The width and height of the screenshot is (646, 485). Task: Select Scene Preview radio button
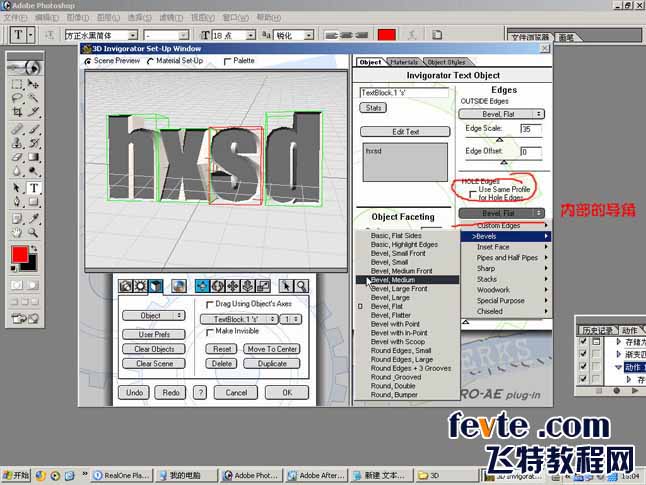pyautogui.click(x=88, y=61)
